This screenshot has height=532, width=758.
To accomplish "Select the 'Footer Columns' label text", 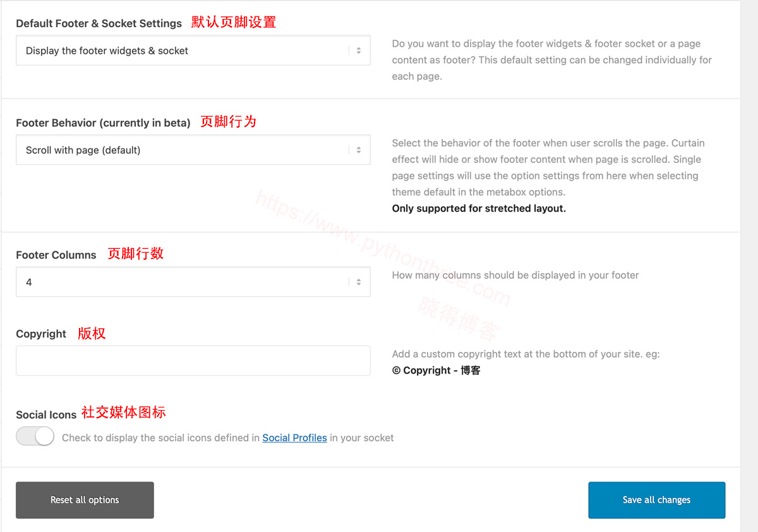I will [56, 255].
